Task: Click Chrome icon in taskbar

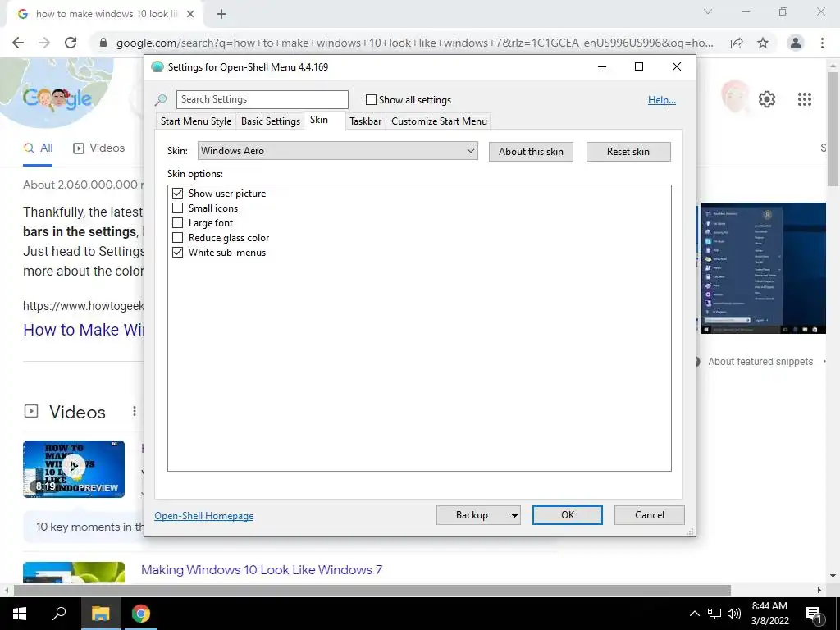Action: tap(141, 614)
